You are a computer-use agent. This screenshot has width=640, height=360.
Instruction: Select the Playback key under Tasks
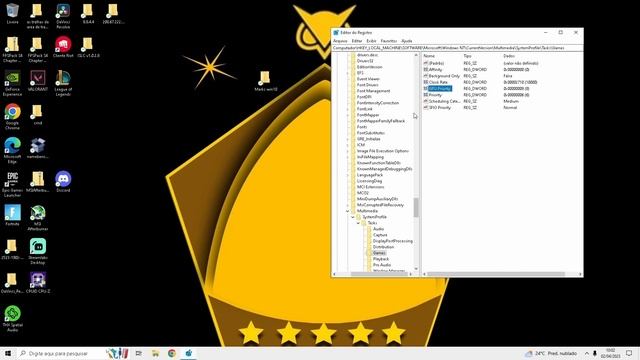click(381, 259)
